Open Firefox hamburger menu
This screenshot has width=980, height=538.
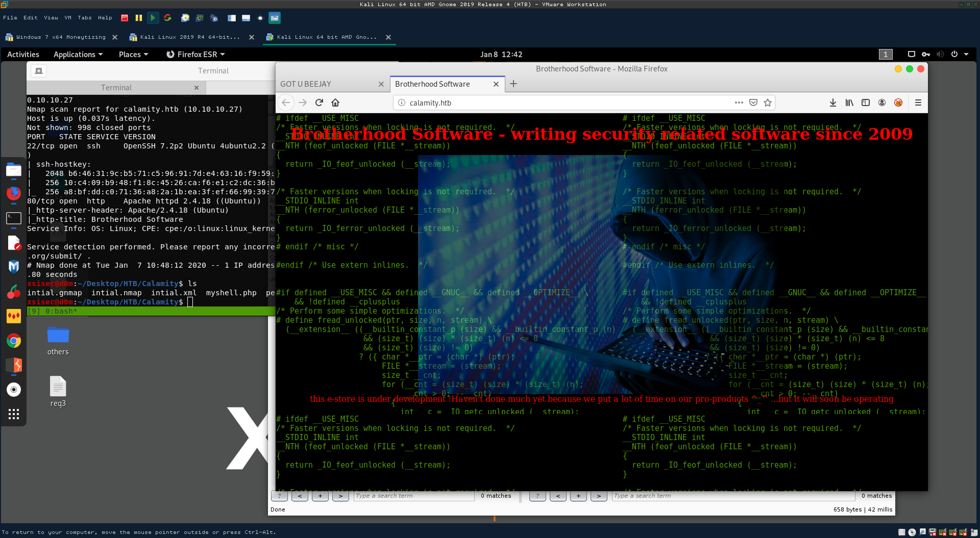coord(918,103)
